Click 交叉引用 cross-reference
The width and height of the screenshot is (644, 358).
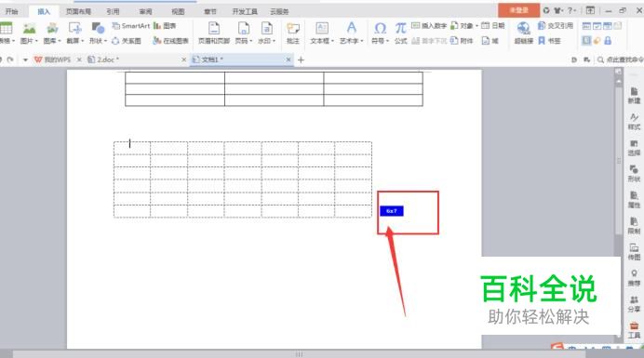click(556, 26)
